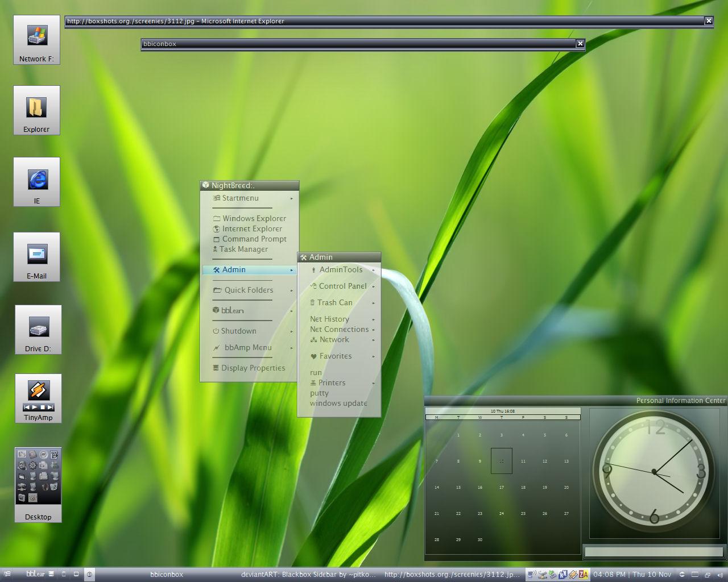Click the Admin submenu title bar
Viewport: 728px width, 582px height.
pyautogui.click(x=339, y=257)
